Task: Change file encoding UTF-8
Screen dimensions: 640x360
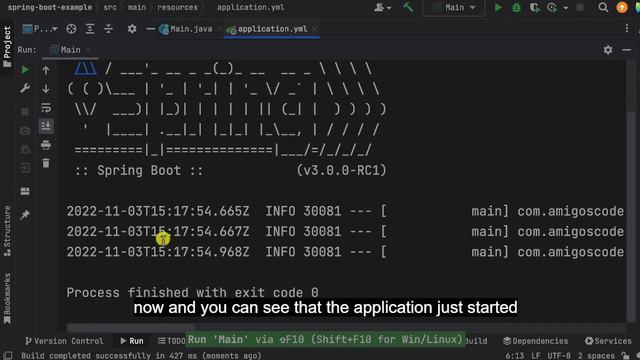Action: (559, 356)
